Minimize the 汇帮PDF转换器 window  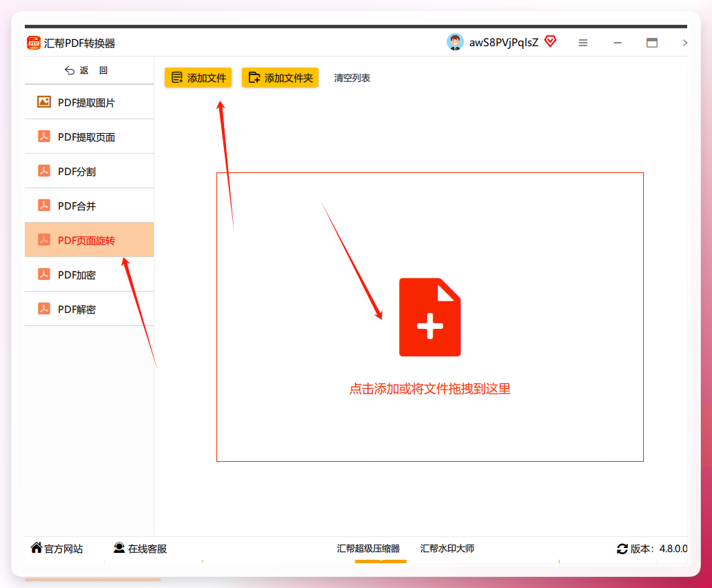click(618, 43)
